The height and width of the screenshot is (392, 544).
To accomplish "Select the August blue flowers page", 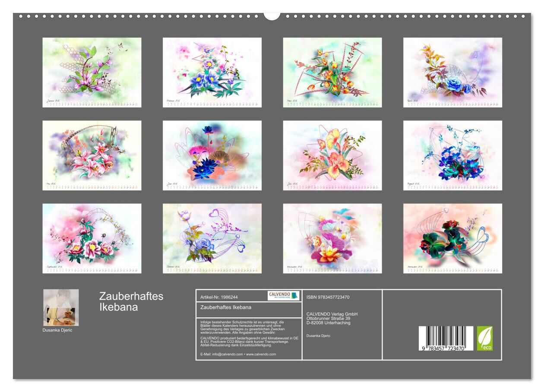I will tap(452, 155).
